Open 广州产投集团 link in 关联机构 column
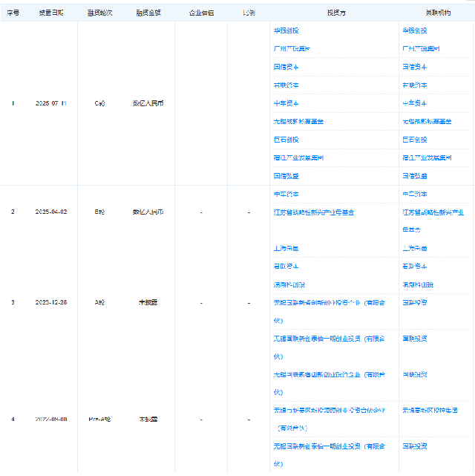Viewport: 475px width, 476px height. [x=421, y=48]
